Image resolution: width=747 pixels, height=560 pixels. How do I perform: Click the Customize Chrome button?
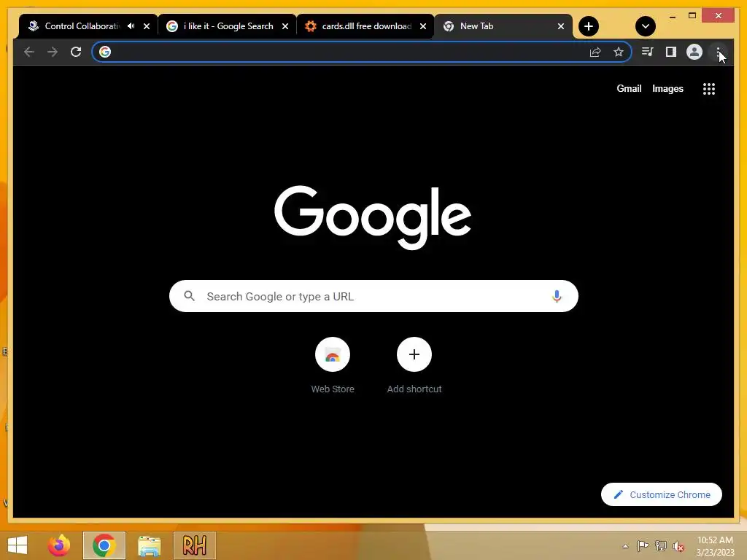coord(661,495)
